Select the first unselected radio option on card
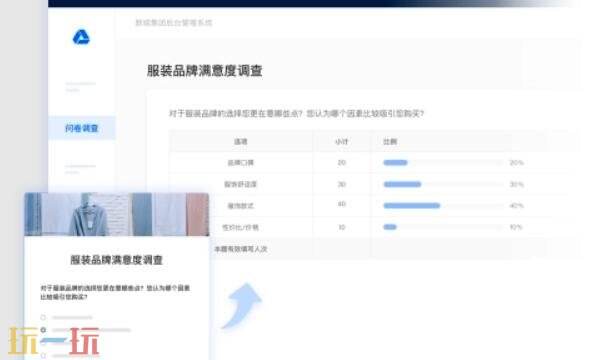The width and height of the screenshot is (600, 360). tap(43, 317)
